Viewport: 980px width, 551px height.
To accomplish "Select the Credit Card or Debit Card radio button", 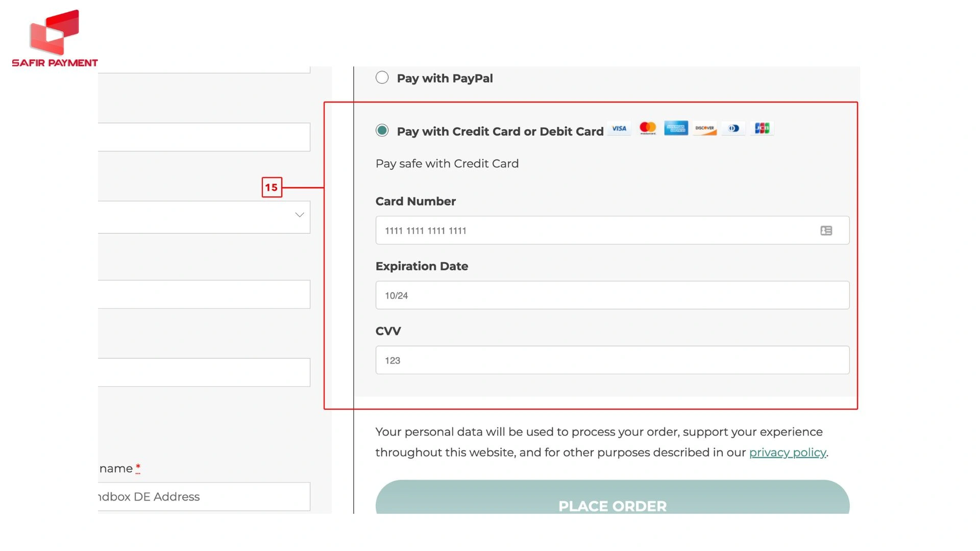I will 382,131.
